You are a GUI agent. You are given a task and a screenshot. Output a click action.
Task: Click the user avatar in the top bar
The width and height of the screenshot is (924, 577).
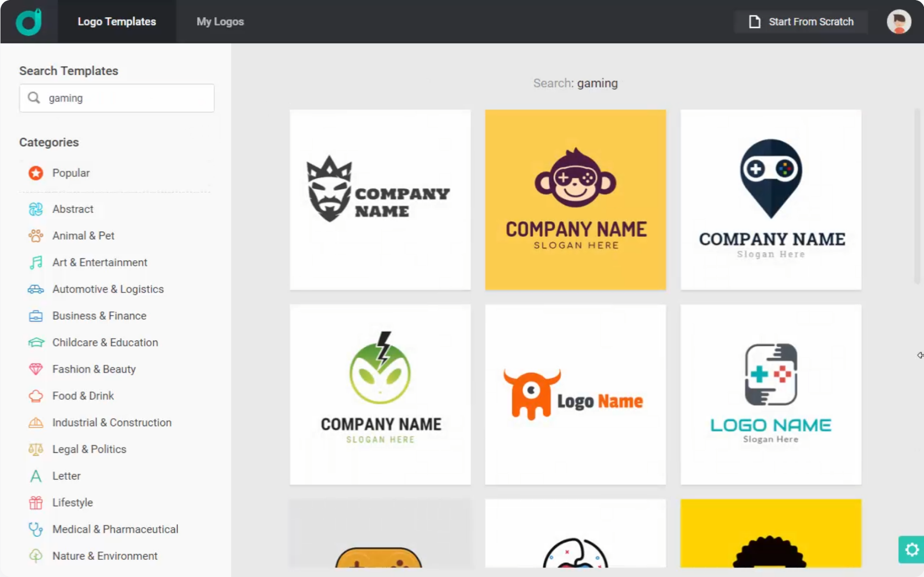point(899,21)
